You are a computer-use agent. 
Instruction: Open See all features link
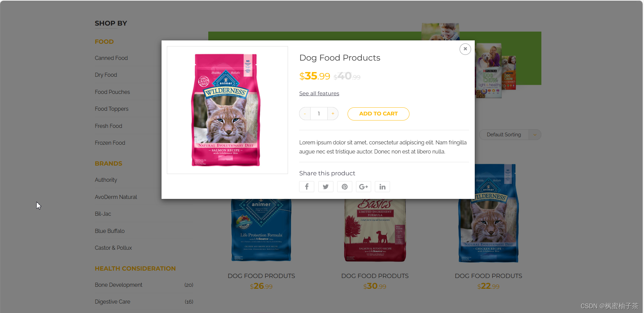click(319, 94)
